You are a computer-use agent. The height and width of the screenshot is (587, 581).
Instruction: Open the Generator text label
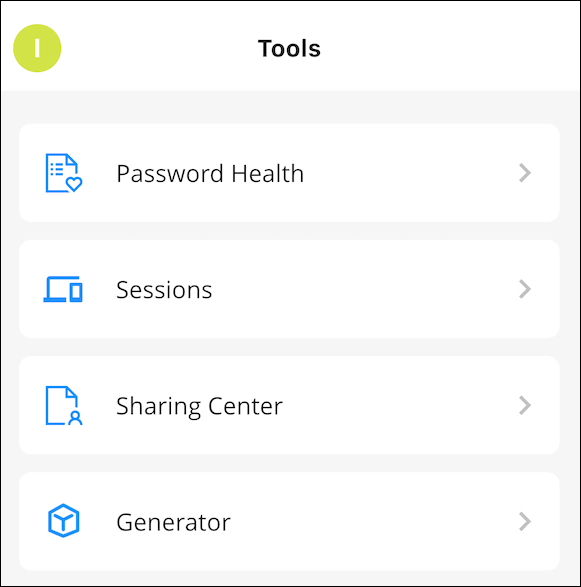pos(173,523)
